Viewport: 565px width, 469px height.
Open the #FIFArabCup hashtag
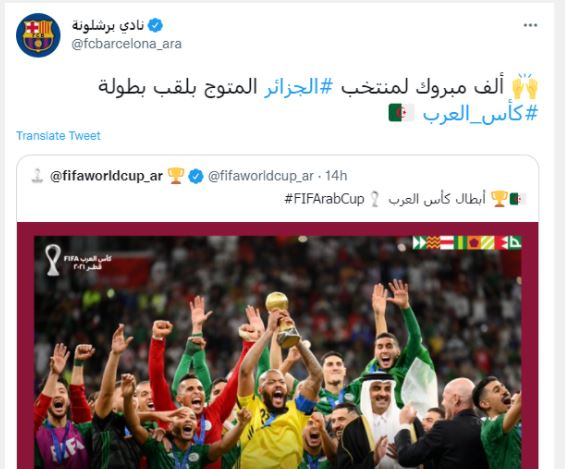(x=324, y=198)
